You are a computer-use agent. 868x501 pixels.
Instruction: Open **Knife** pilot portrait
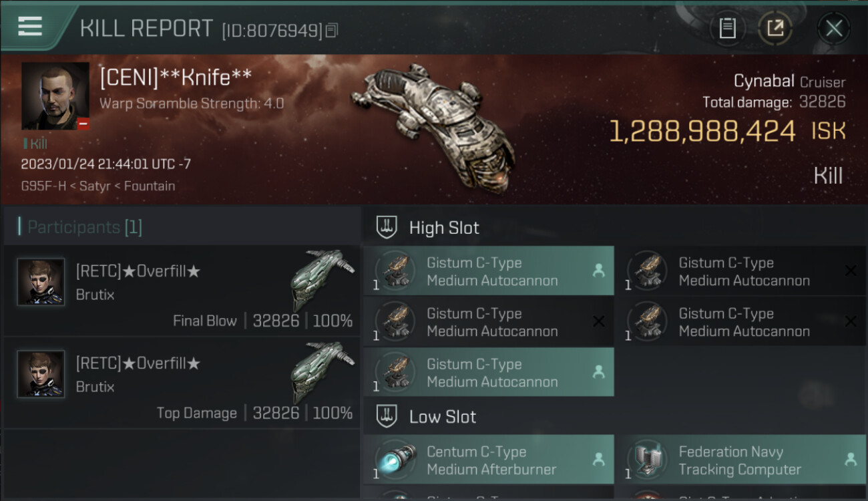[x=55, y=96]
